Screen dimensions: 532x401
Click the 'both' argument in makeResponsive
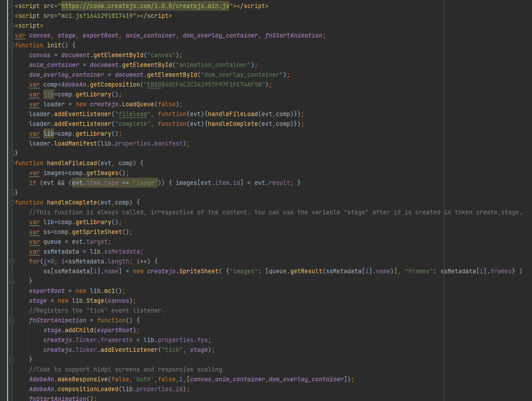click(x=144, y=379)
